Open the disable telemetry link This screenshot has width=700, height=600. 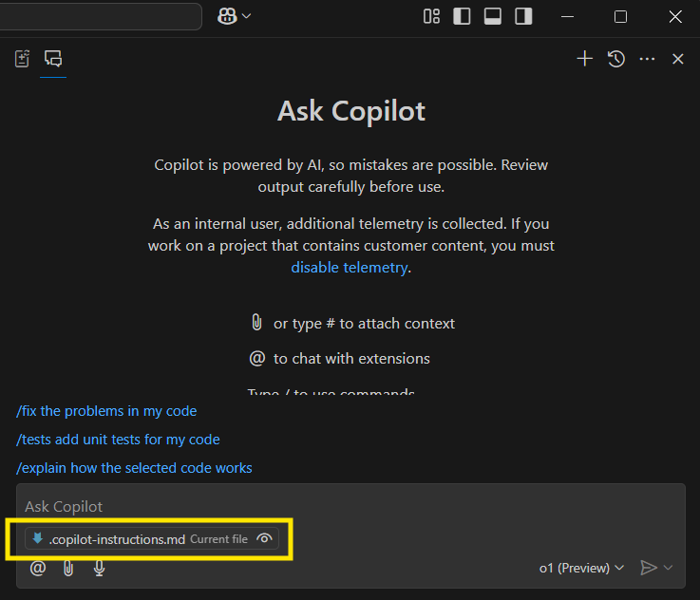349,268
